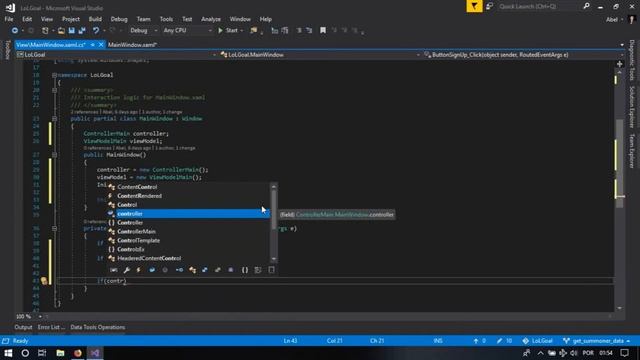Click the Undo toolbar icon
This screenshot has height=360, width=640.
click(96, 31)
